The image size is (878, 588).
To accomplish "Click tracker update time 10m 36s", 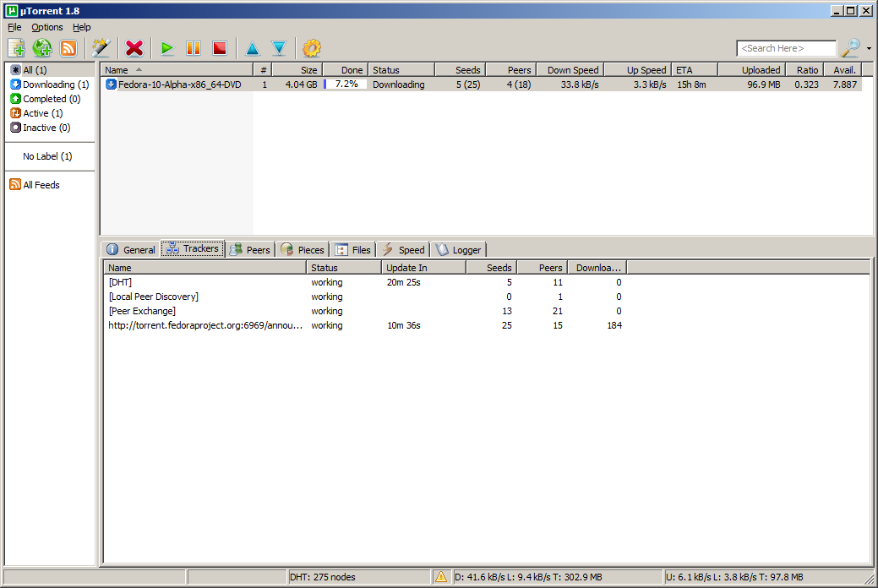I will pos(404,325).
